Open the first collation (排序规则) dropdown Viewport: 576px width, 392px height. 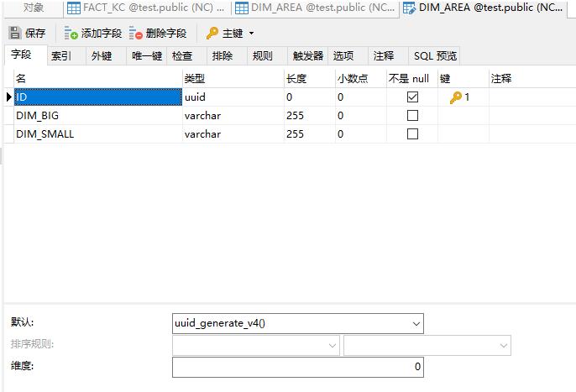(333, 345)
